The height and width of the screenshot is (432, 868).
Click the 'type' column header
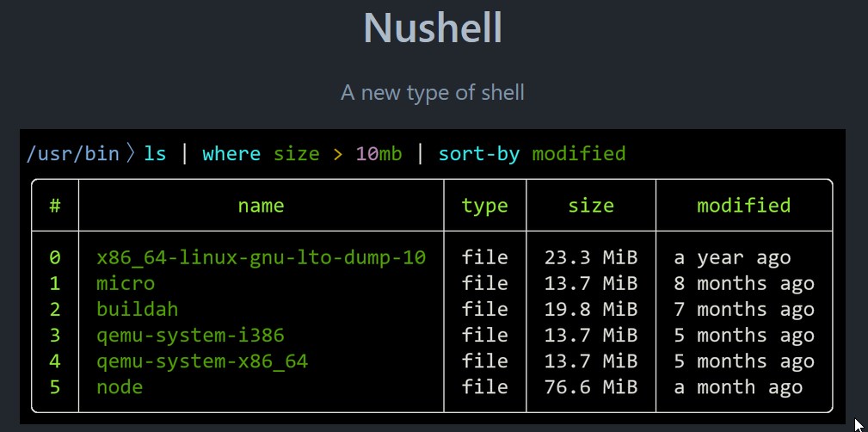tap(484, 207)
